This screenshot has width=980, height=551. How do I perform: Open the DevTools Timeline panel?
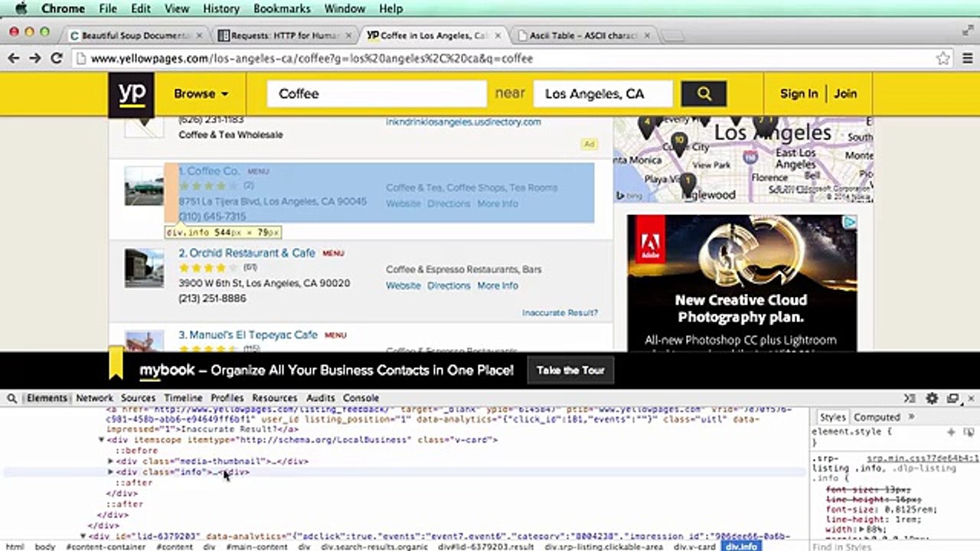(x=183, y=398)
